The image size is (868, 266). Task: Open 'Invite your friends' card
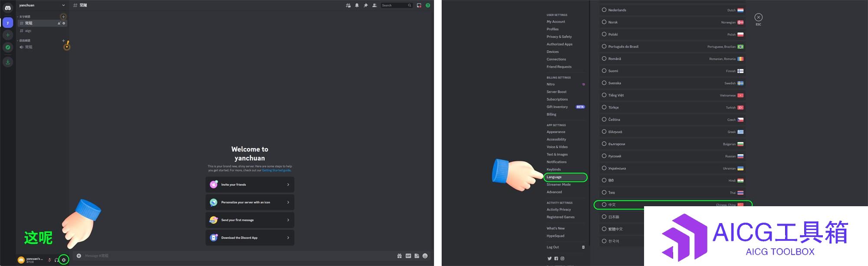(250, 185)
